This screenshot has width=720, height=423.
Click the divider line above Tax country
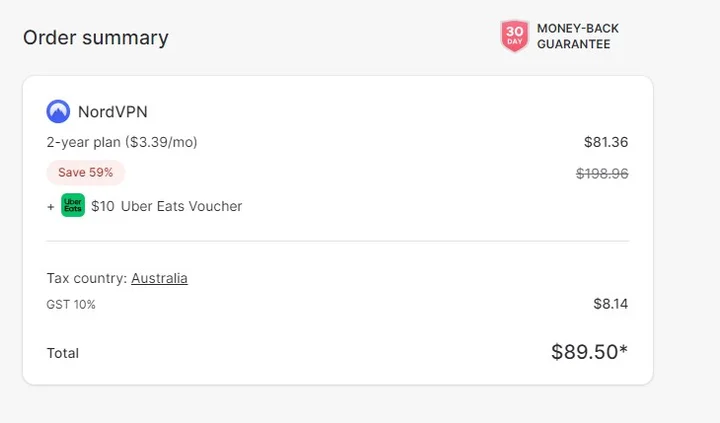[338, 241]
